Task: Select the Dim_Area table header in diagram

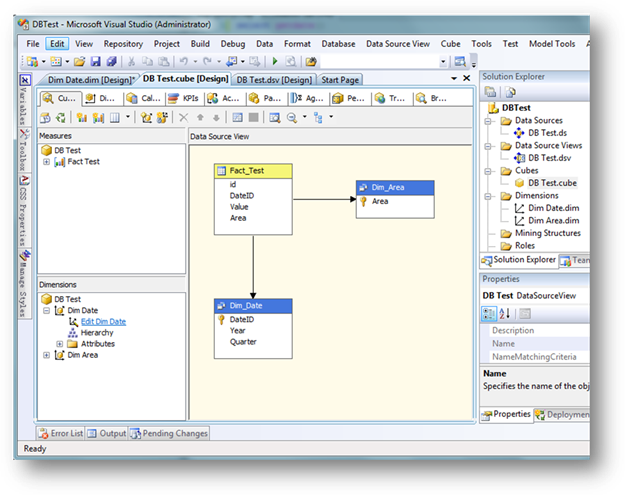Action: tap(395, 188)
